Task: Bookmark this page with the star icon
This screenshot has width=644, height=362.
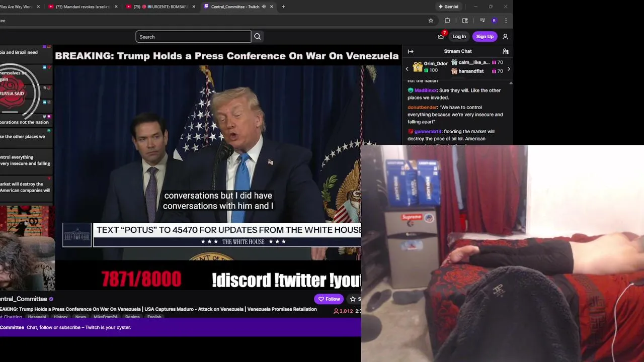Action: pos(431,21)
